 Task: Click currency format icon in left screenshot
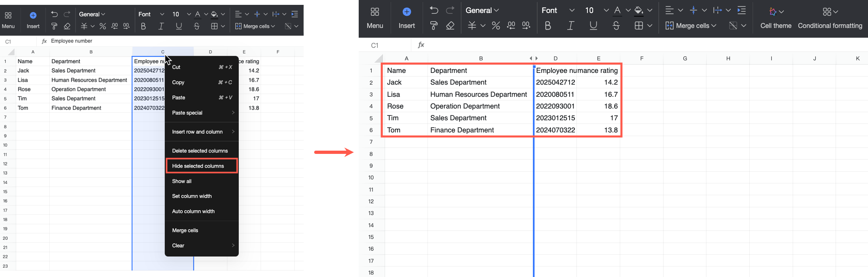point(84,26)
